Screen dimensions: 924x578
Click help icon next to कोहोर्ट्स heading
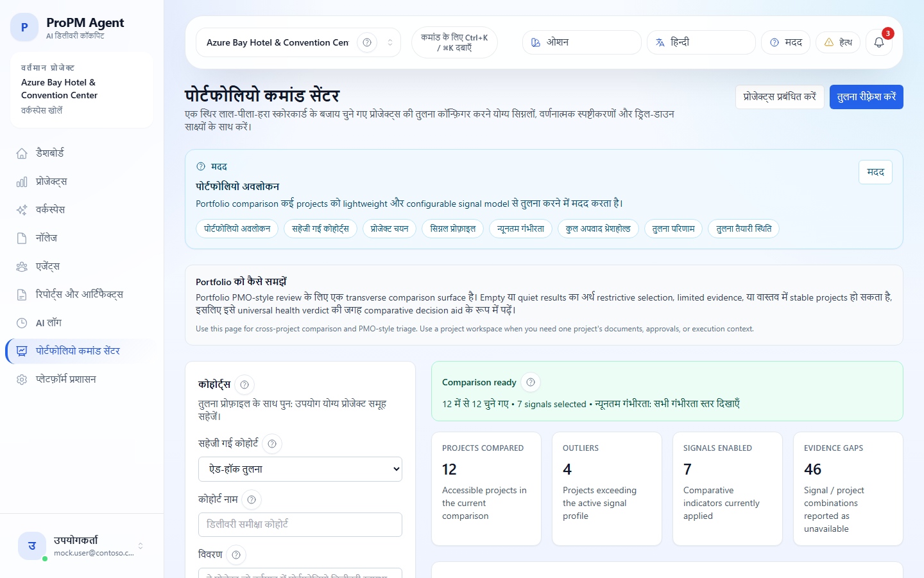click(x=244, y=385)
